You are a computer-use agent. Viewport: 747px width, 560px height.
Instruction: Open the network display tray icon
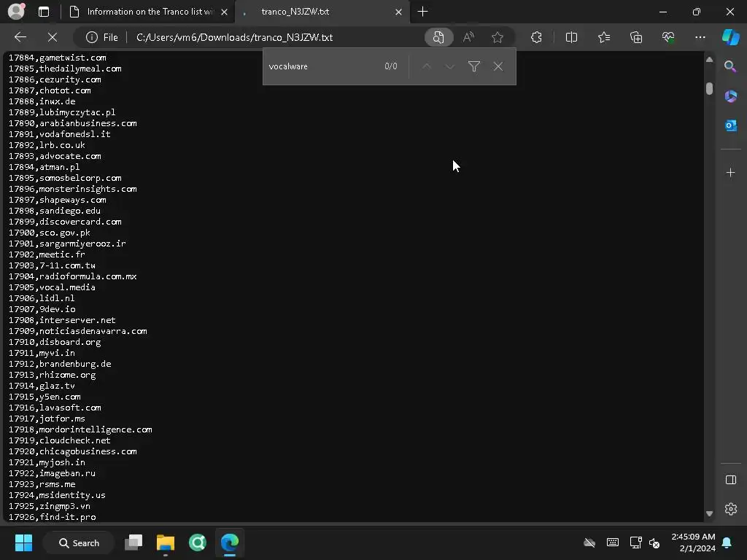(635, 542)
